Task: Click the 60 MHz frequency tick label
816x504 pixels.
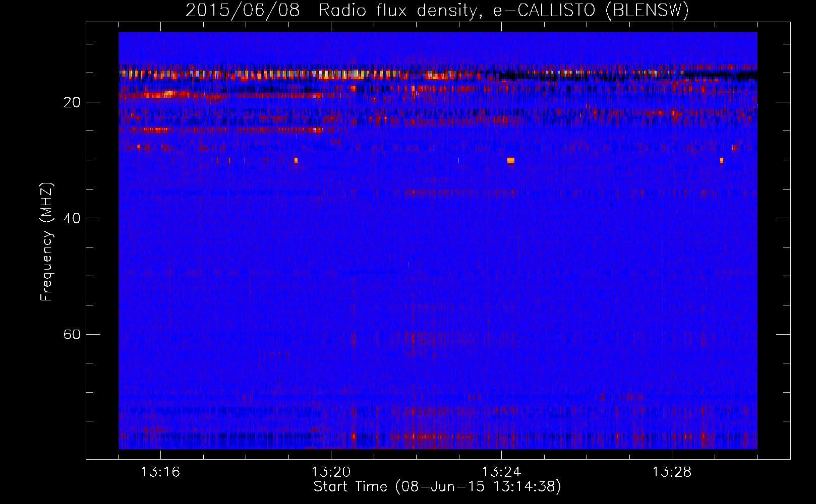Action: click(x=72, y=334)
